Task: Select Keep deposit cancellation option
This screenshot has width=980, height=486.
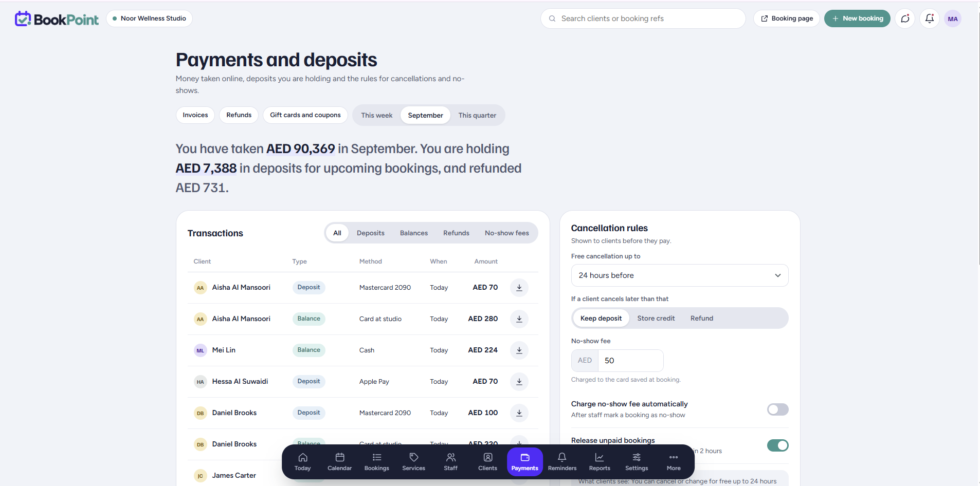Action: [x=601, y=319]
